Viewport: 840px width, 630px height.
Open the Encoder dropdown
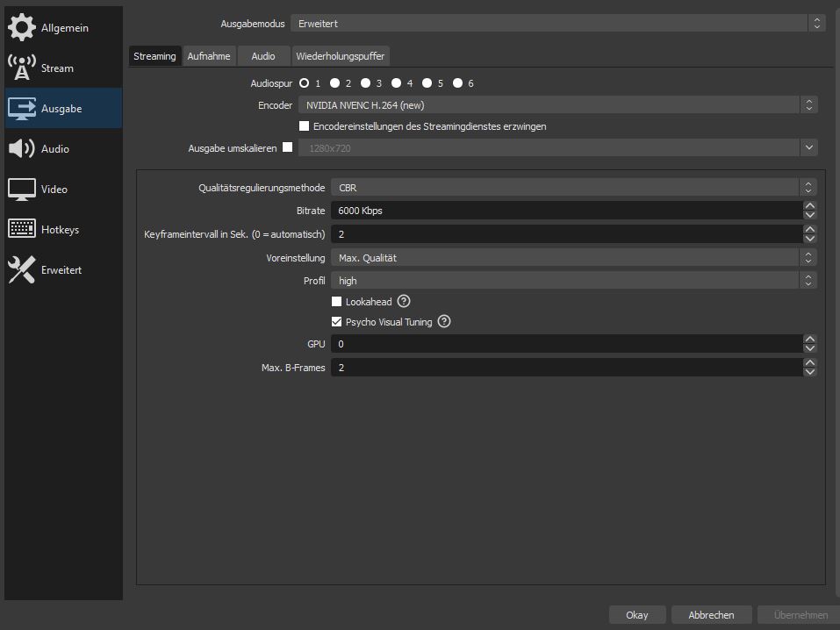[x=557, y=105]
